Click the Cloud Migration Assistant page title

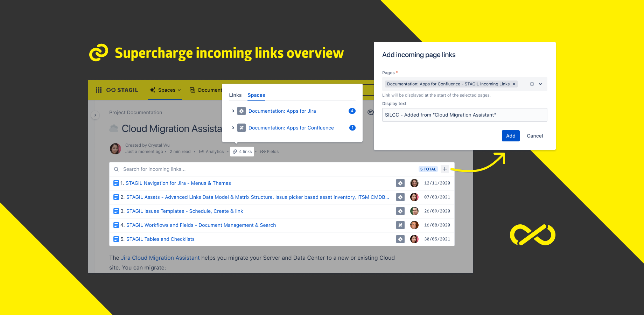tap(172, 128)
